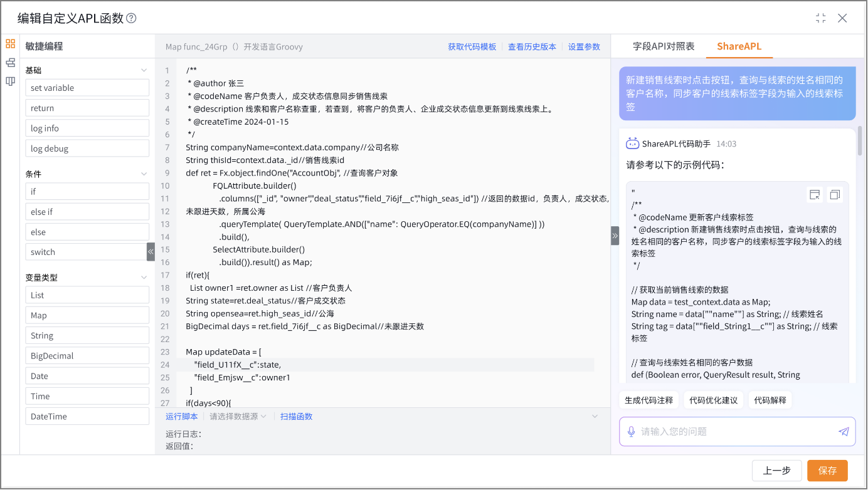868x490 pixels.
Task: Collapse the 条件 section
Action: tap(144, 174)
